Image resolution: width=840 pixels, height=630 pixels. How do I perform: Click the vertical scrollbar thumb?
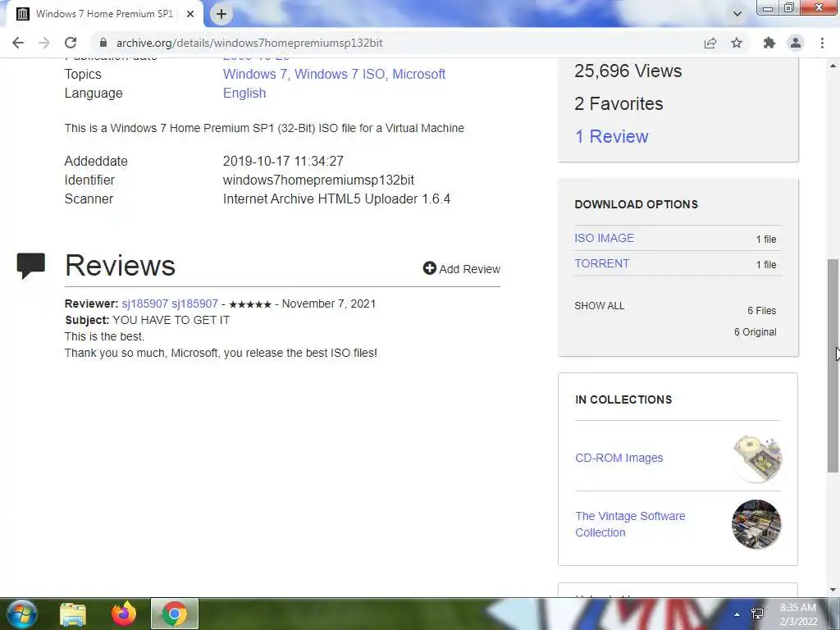coord(833,365)
